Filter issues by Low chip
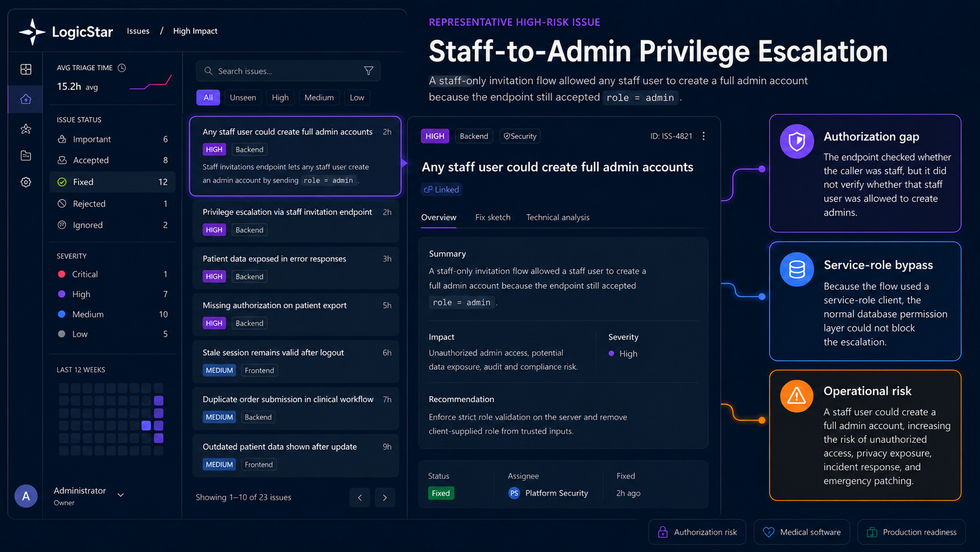This screenshot has width=980, height=552. (x=357, y=97)
